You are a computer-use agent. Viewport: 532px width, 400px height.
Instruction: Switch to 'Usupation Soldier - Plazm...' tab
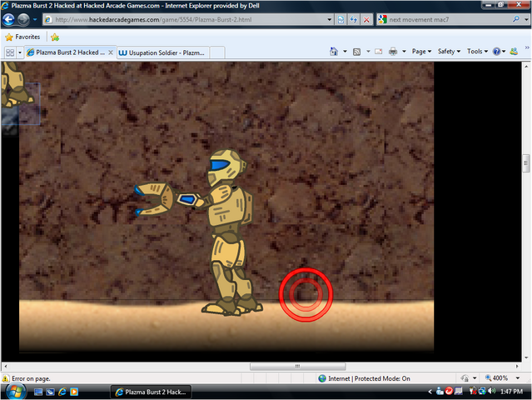(163, 52)
